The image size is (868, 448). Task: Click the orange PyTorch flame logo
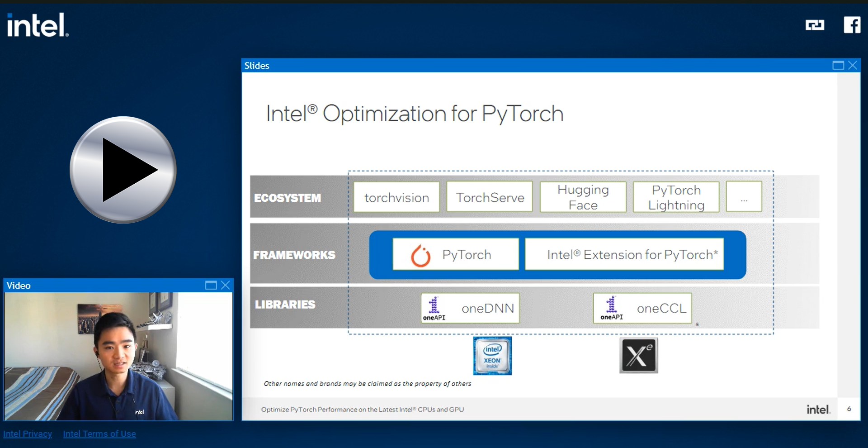(421, 254)
